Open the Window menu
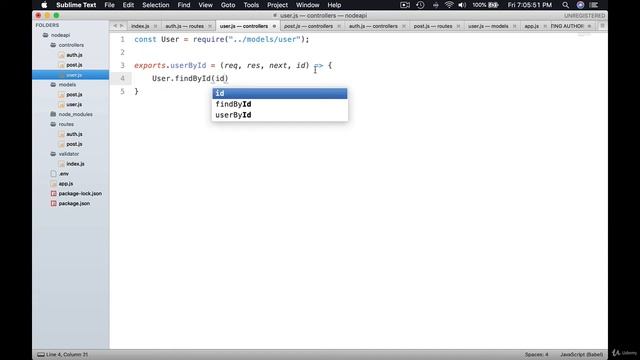Image resolution: width=640 pixels, height=360 pixels. point(307,5)
